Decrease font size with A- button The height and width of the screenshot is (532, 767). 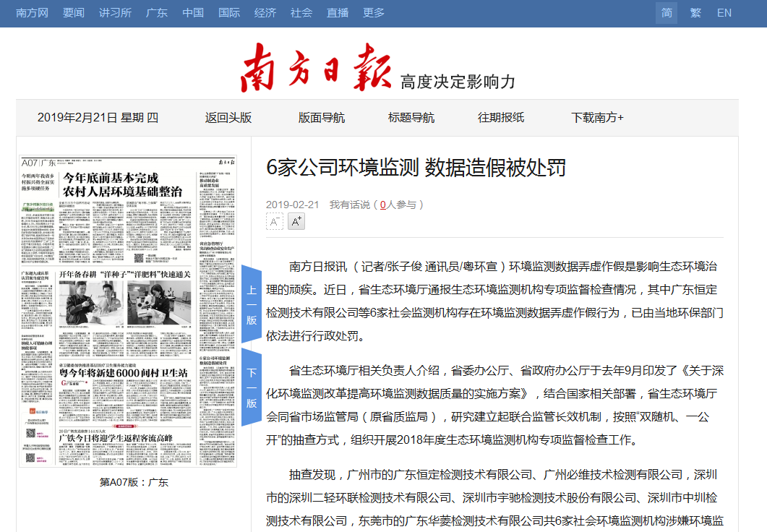click(x=275, y=221)
